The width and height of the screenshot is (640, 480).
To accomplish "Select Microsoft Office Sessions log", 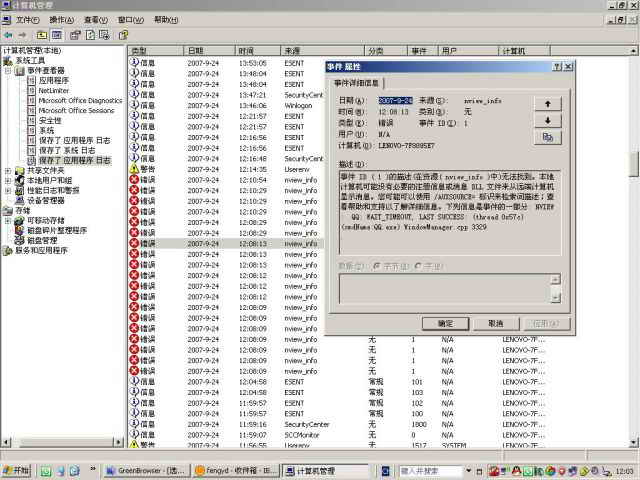I will [76, 111].
